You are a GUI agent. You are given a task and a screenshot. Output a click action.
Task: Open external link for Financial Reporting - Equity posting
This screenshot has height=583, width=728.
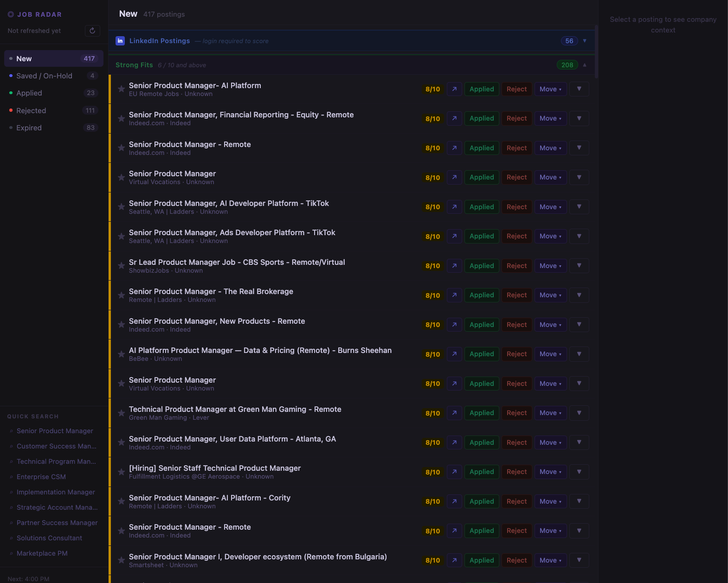click(454, 118)
